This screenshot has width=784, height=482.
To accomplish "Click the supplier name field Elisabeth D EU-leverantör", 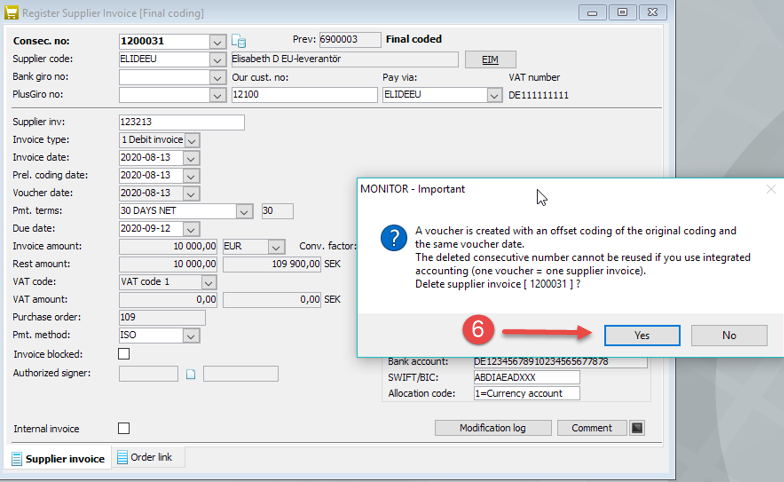I will pyautogui.click(x=344, y=60).
